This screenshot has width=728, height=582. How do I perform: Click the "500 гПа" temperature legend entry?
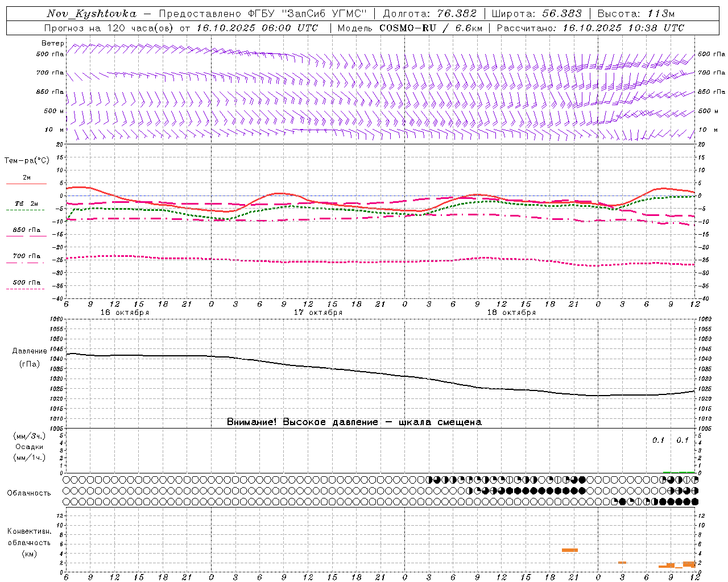27,282
